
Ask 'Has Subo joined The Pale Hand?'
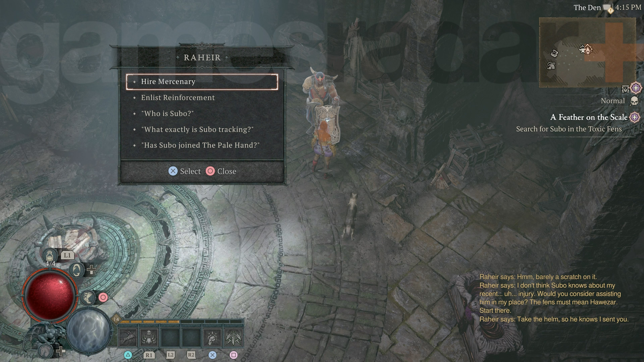[200, 145]
